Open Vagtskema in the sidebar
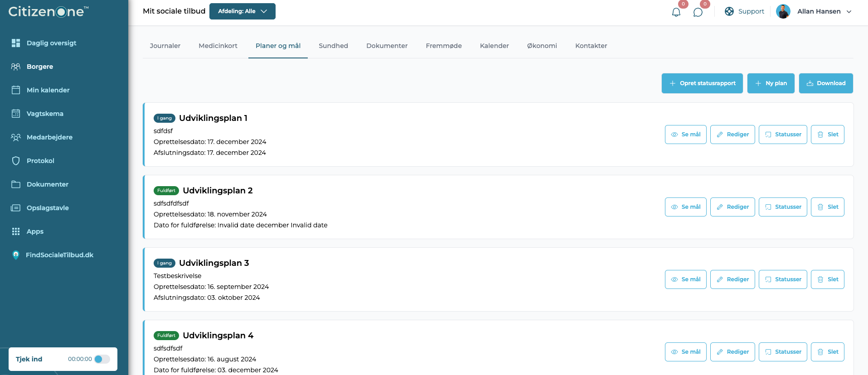The width and height of the screenshot is (868, 375). [x=45, y=114]
